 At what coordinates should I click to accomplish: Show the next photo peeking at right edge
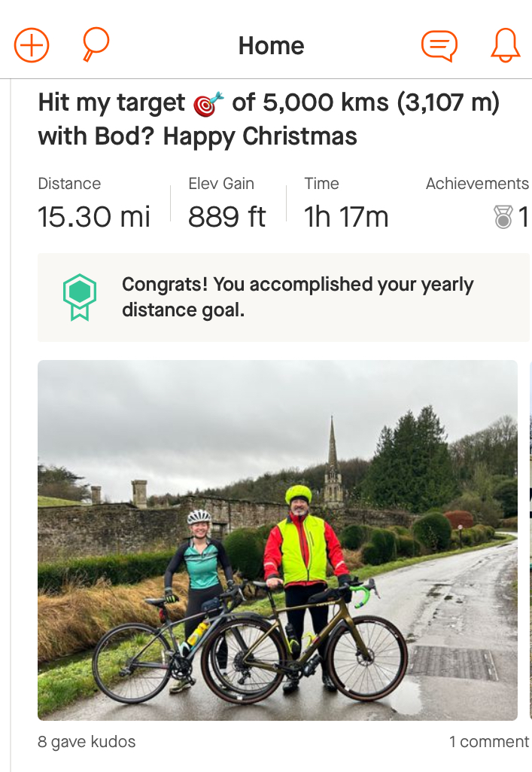[x=530, y=540]
